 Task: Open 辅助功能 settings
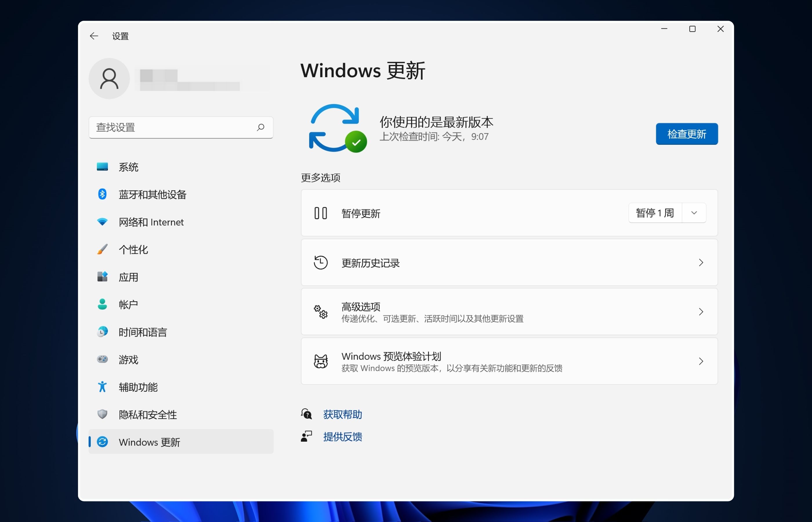tap(181, 386)
